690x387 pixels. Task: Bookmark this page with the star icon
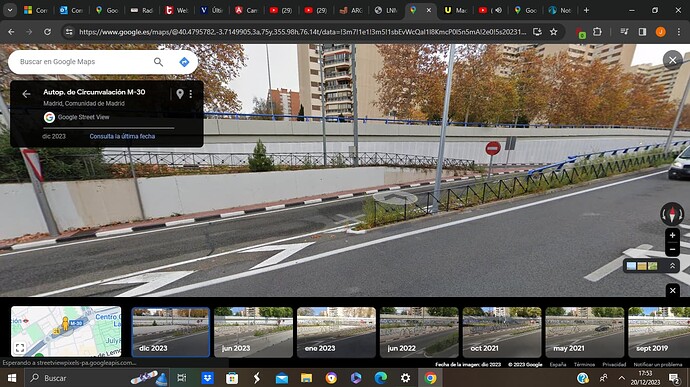tap(554, 32)
